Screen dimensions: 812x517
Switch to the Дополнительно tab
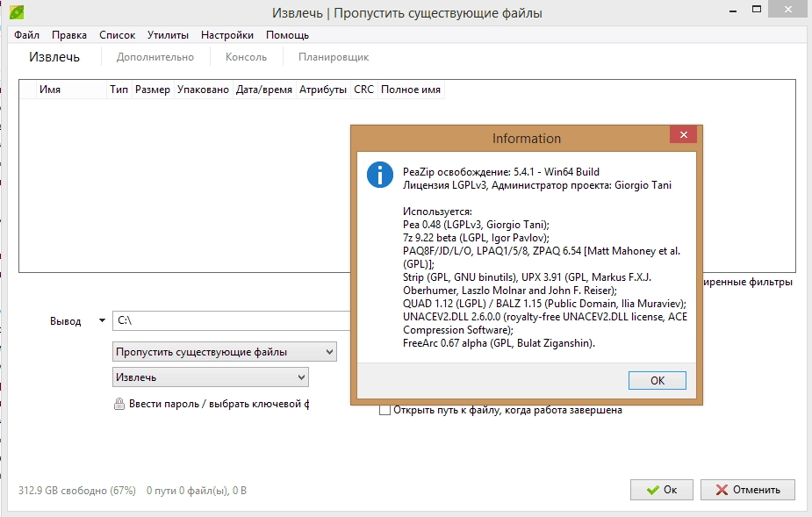coord(154,57)
